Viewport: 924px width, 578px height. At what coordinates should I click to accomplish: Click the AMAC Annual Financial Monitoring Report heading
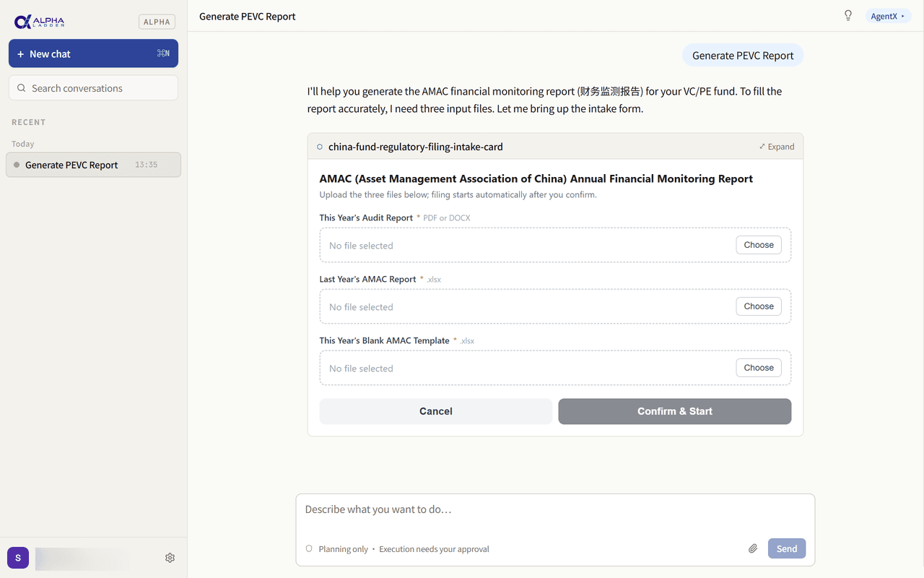click(x=536, y=178)
